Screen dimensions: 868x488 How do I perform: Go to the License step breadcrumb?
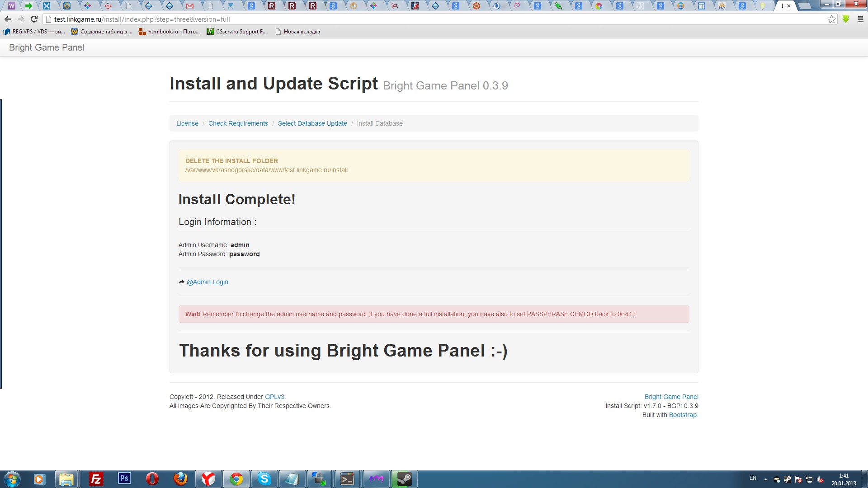tap(187, 123)
